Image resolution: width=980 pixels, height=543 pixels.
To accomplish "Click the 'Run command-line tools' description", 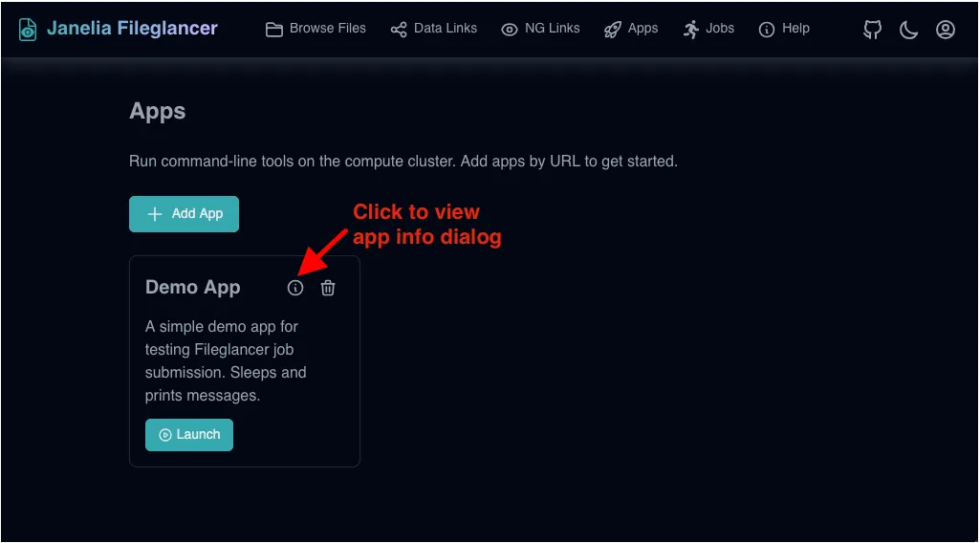I will (403, 162).
